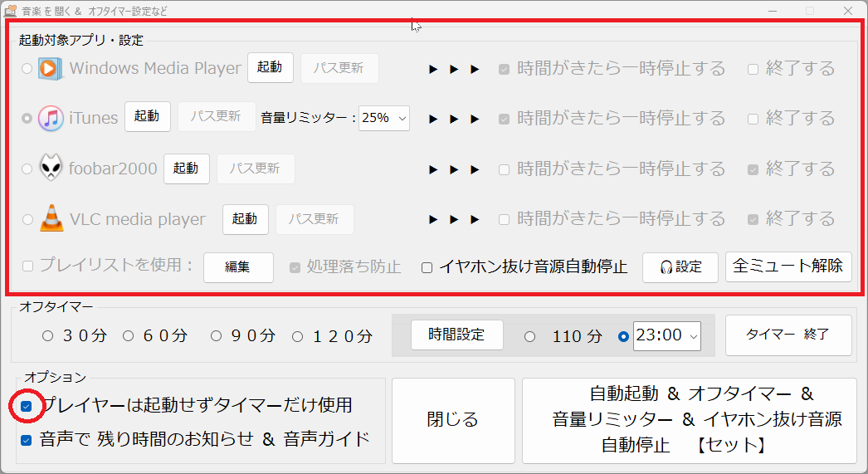The image size is (868, 474).
Task: Launch VLC with its 起動 button
Action: point(246,219)
